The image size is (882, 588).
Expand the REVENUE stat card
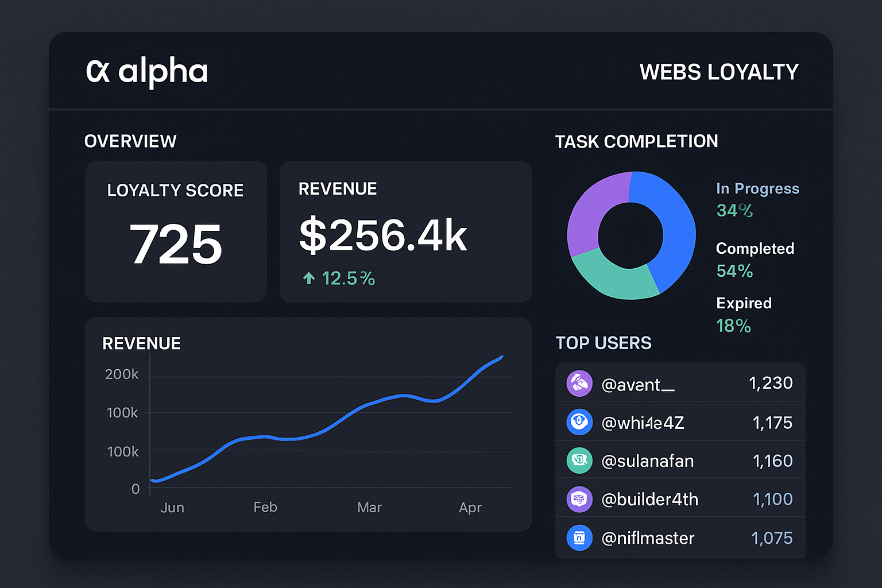coord(405,232)
